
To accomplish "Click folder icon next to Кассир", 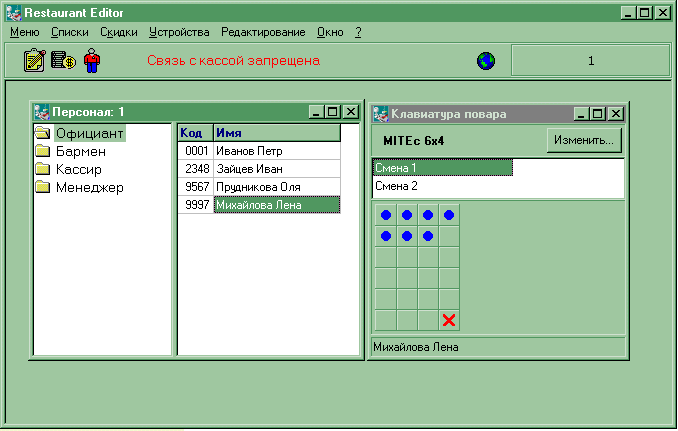I will coord(42,169).
